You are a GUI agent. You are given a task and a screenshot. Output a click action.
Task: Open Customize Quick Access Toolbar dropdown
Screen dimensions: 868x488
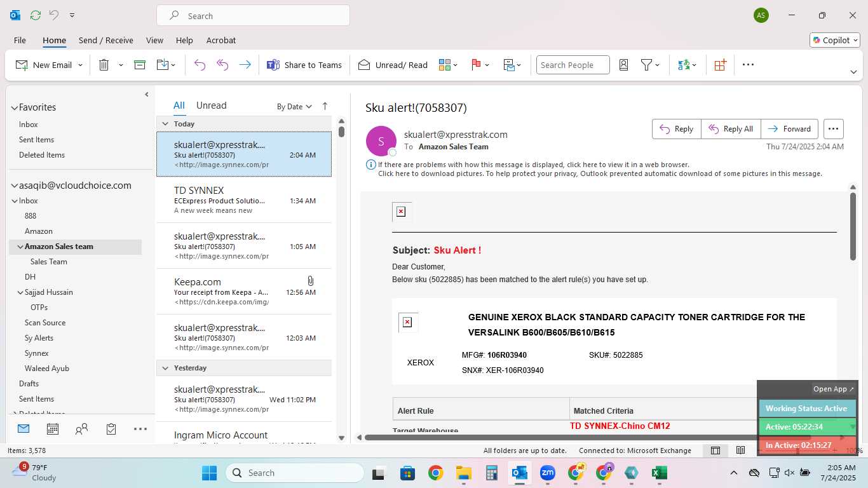pos(72,15)
